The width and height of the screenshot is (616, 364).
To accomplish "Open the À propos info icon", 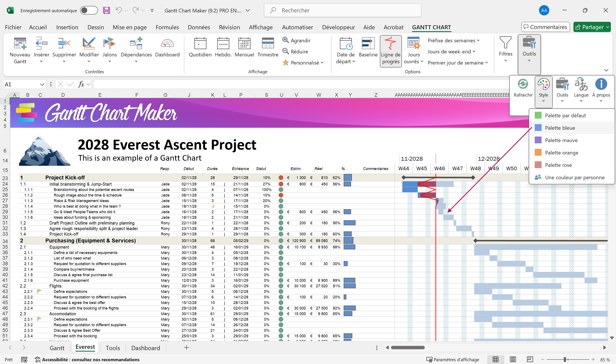I will pos(601,84).
